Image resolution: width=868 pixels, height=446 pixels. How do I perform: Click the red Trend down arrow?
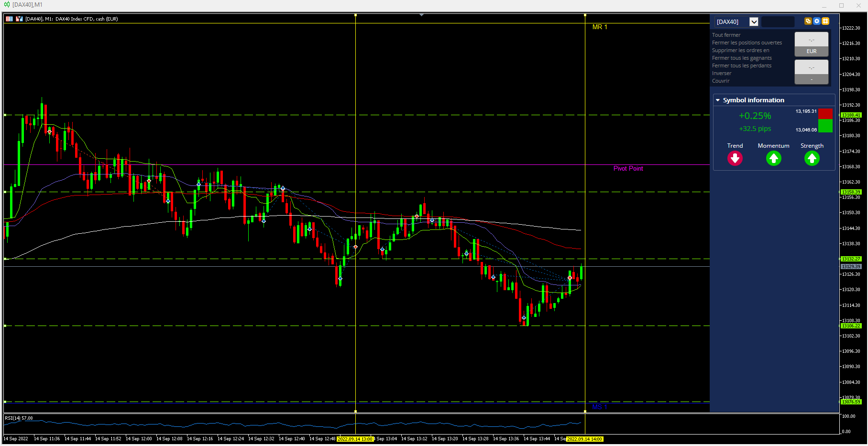[x=735, y=158]
